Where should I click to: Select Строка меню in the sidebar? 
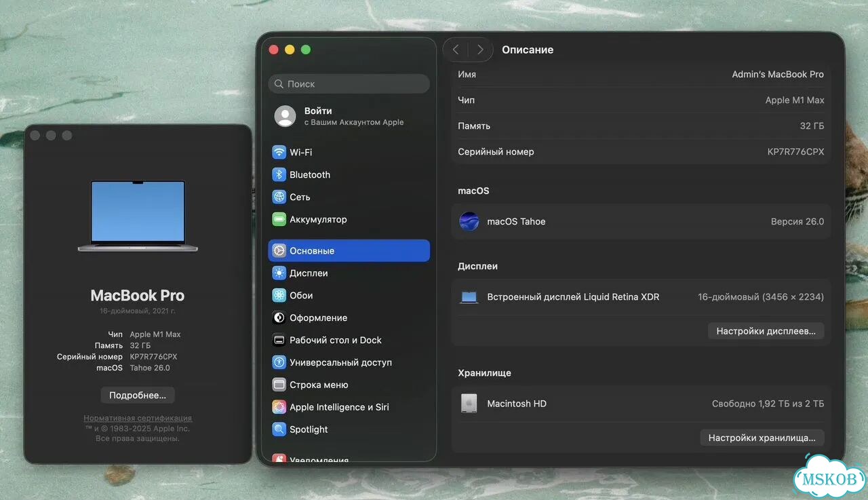[x=349, y=385]
